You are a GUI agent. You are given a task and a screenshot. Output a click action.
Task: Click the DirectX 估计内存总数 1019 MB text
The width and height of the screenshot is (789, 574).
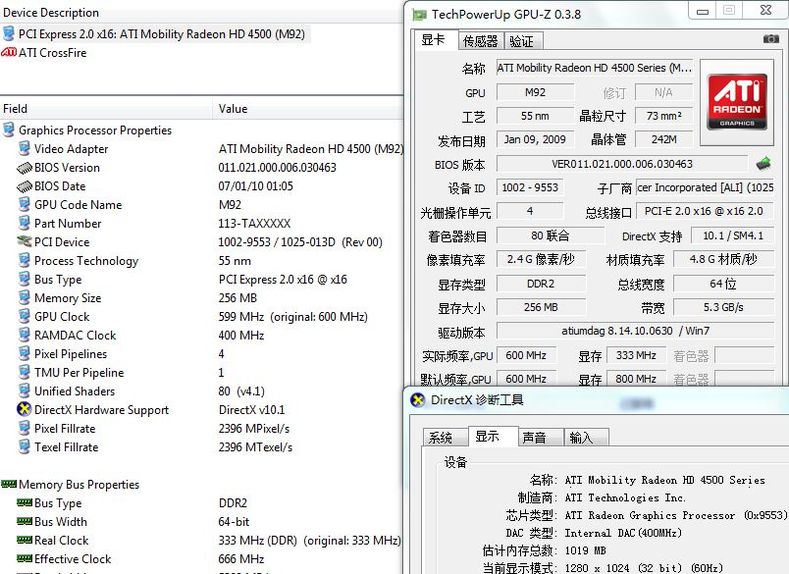pyautogui.click(x=585, y=550)
